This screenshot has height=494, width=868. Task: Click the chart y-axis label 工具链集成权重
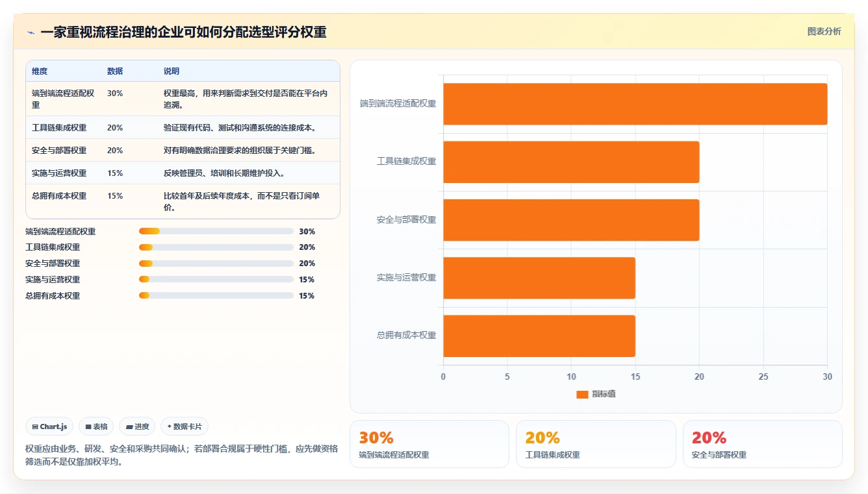coord(407,161)
